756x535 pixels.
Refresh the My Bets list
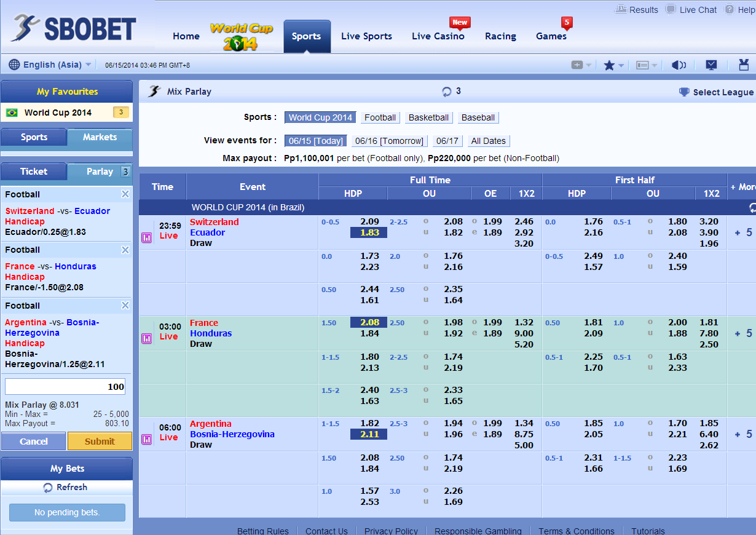tap(66, 487)
